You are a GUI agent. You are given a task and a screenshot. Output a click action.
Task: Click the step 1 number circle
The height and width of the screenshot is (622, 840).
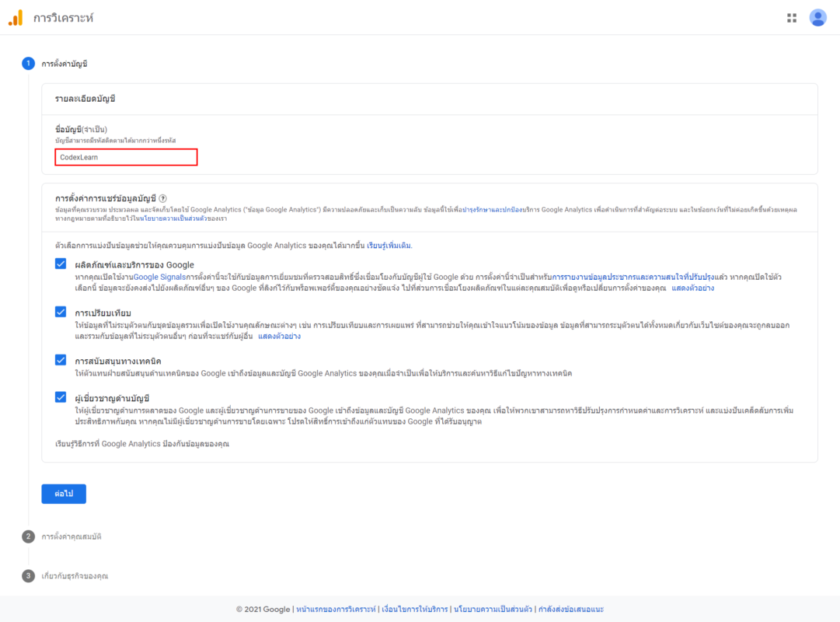tap(28, 64)
